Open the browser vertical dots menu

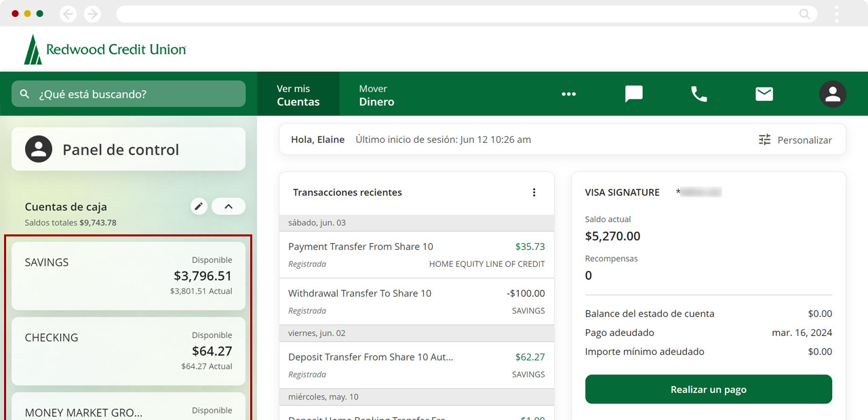click(837, 14)
